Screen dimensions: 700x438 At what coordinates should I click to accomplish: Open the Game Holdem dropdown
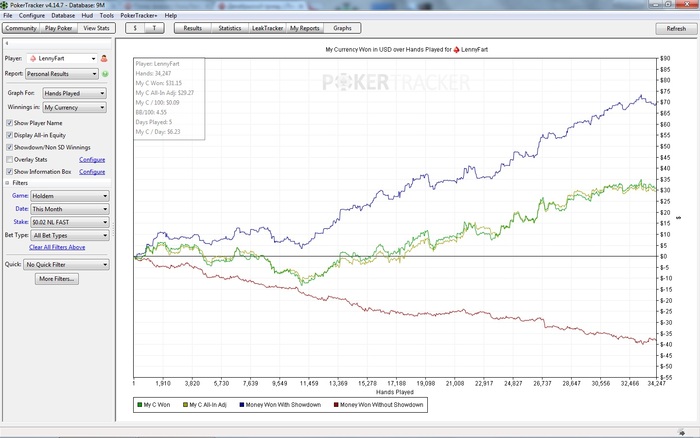coord(70,196)
